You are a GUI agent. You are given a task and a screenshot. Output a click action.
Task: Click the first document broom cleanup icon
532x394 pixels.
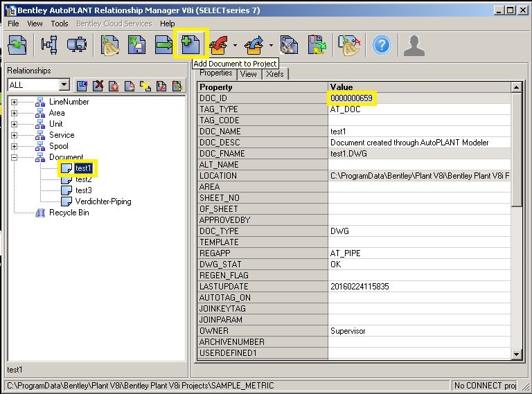tap(110, 45)
